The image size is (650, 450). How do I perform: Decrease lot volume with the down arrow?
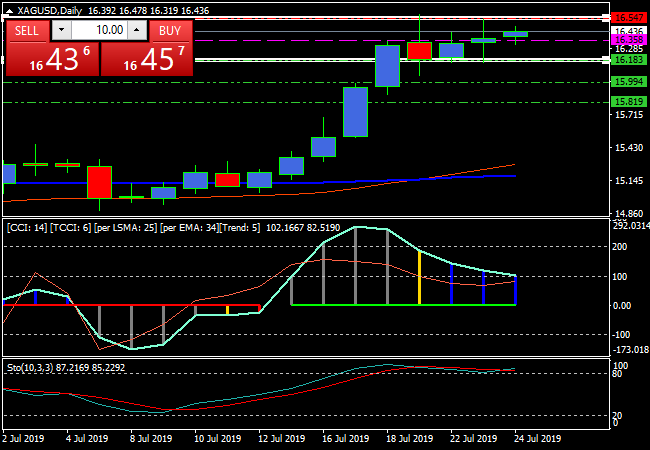pyautogui.click(x=63, y=31)
